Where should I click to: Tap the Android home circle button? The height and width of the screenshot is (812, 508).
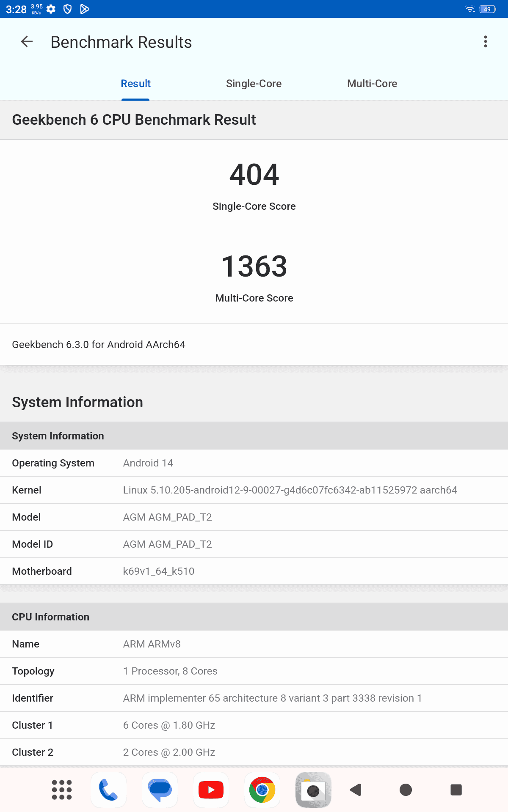coord(406,790)
